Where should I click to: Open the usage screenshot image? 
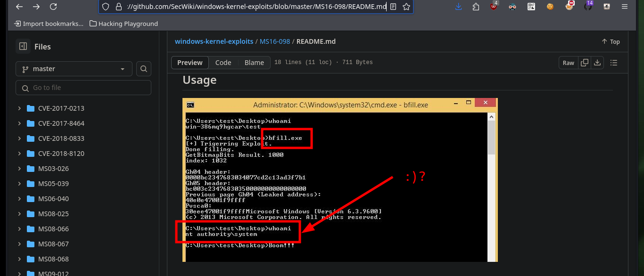(x=340, y=180)
